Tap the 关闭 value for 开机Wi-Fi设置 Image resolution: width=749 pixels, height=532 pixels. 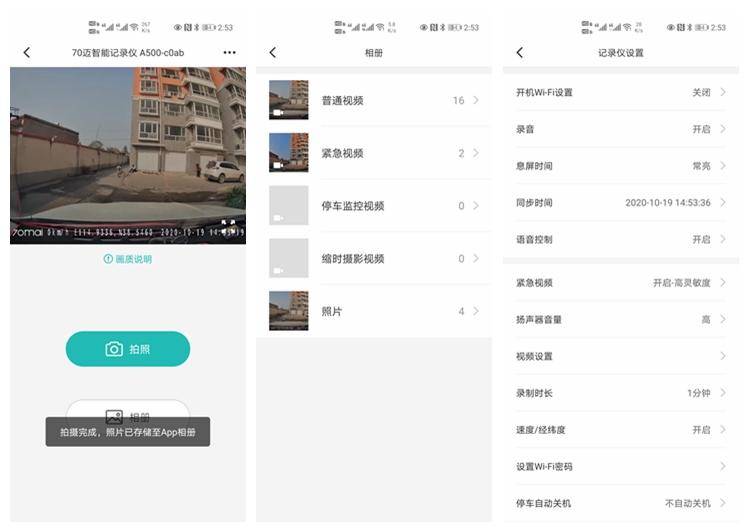[701, 92]
